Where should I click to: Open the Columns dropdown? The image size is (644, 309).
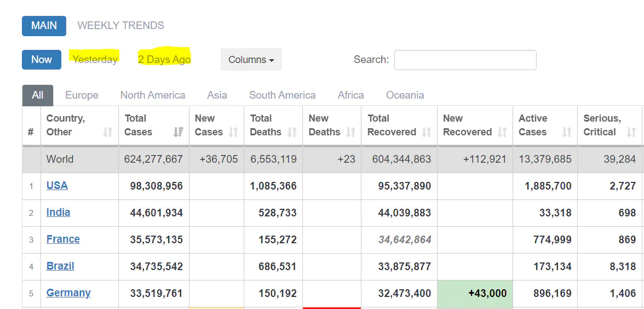[251, 60]
